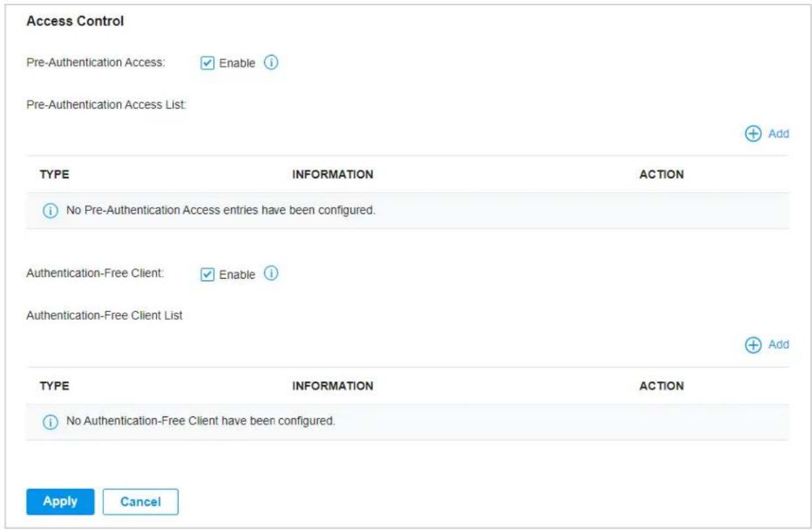This screenshot has height=530, width=812.
Task: Click INFORMATION header in Authentication-Free Client table
Action: tap(333, 386)
